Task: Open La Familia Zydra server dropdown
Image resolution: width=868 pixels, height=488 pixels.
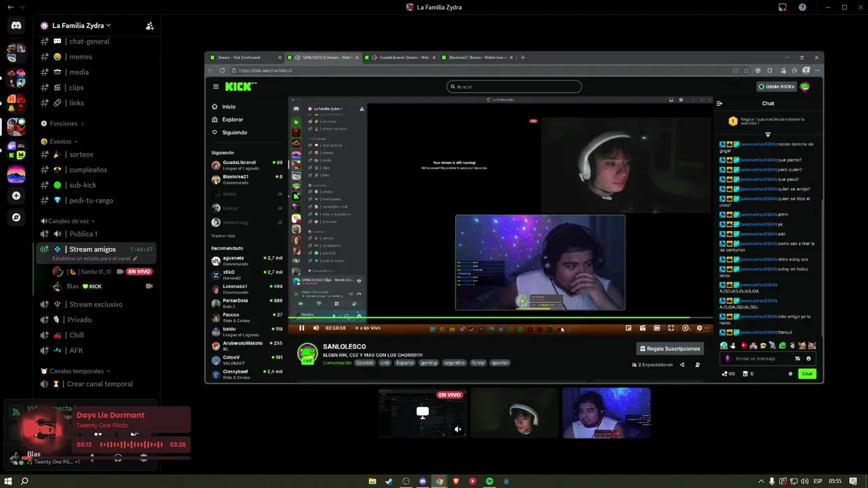Action: [x=81, y=26]
